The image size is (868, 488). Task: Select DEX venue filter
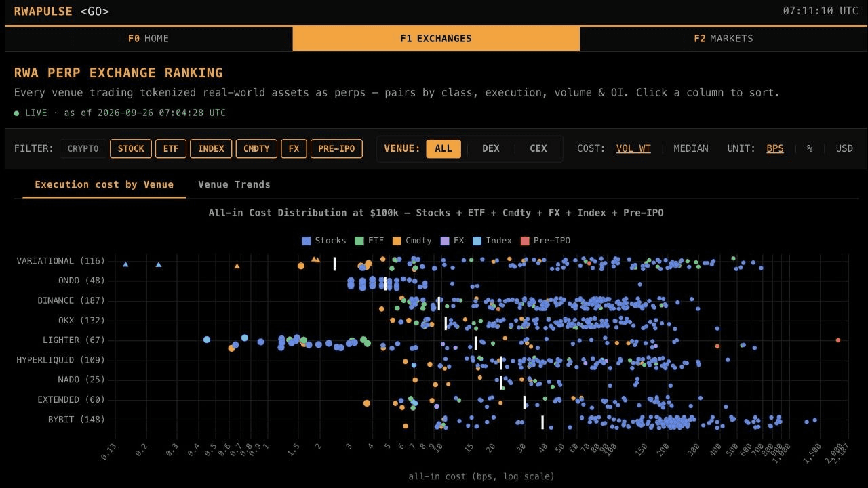point(491,148)
